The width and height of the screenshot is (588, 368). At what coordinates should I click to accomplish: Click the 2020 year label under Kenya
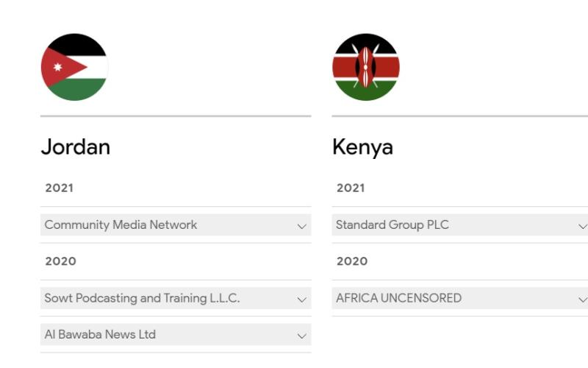[352, 261]
